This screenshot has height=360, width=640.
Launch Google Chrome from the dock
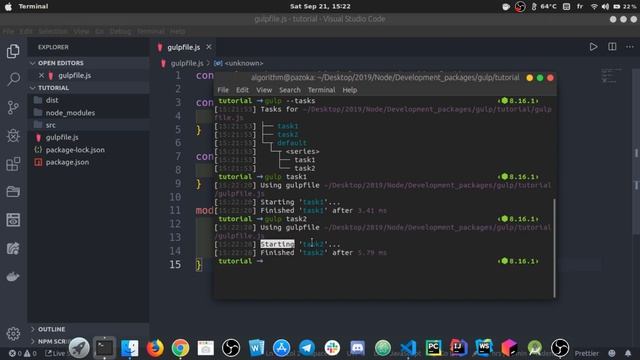click(x=180, y=348)
